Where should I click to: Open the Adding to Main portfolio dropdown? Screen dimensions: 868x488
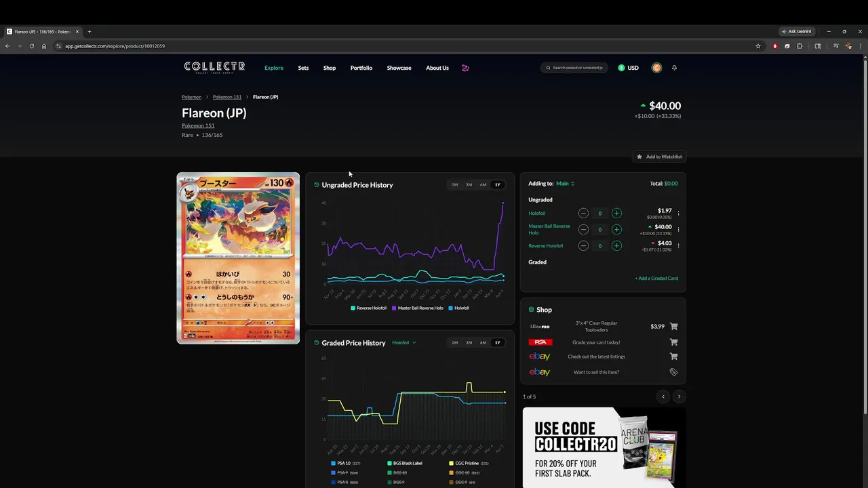tap(565, 184)
